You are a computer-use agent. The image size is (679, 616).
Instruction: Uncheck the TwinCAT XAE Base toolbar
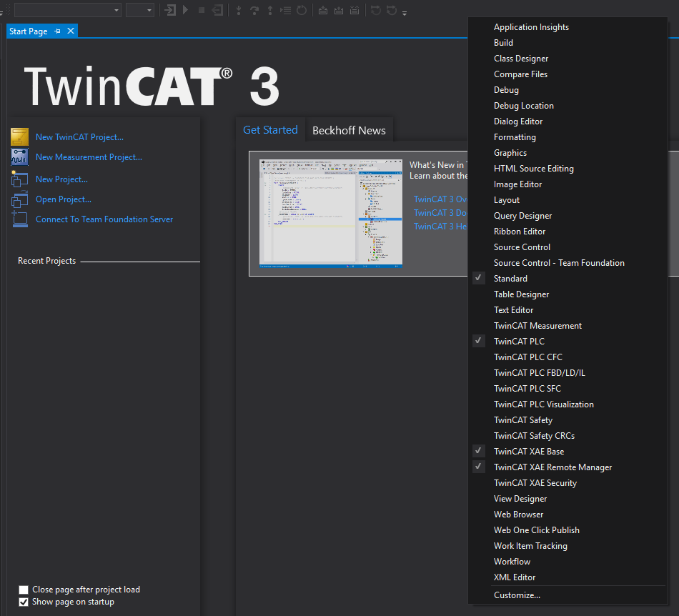(x=568, y=451)
